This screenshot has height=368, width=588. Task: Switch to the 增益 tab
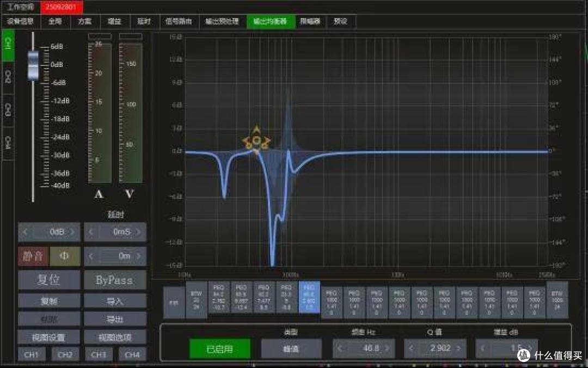[x=114, y=21]
